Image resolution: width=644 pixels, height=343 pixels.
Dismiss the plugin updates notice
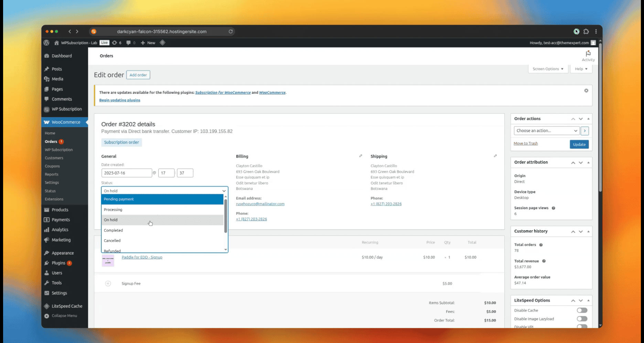coord(586,91)
